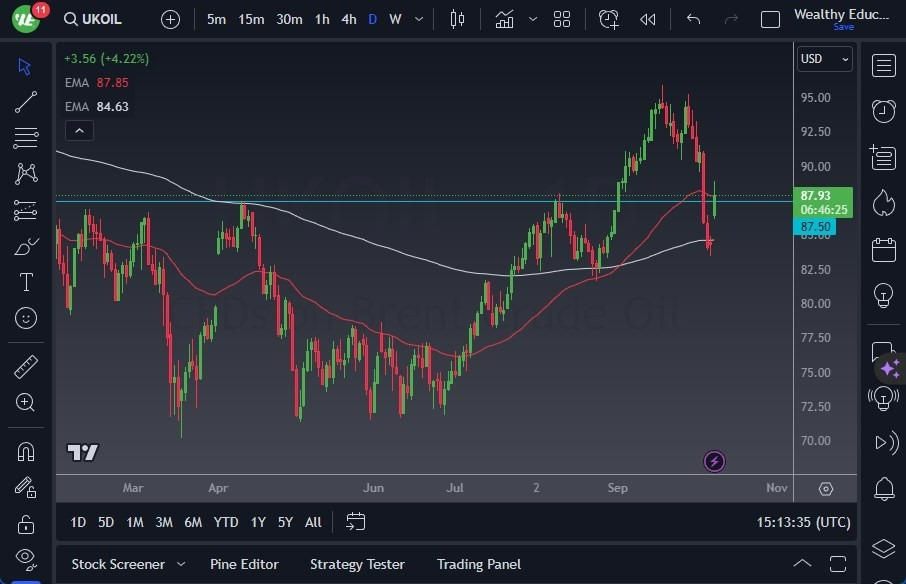Set date range to YTD

[x=226, y=522]
